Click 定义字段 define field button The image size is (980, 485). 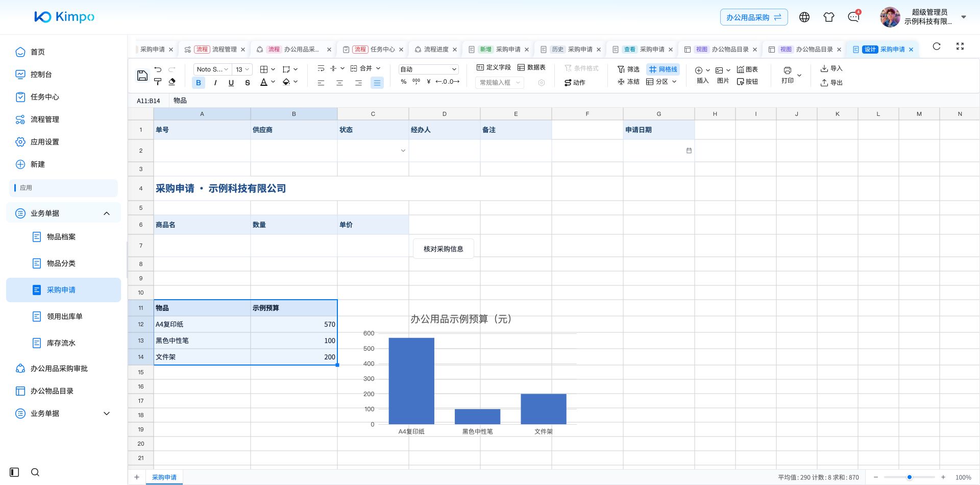(x=494, y=67)
